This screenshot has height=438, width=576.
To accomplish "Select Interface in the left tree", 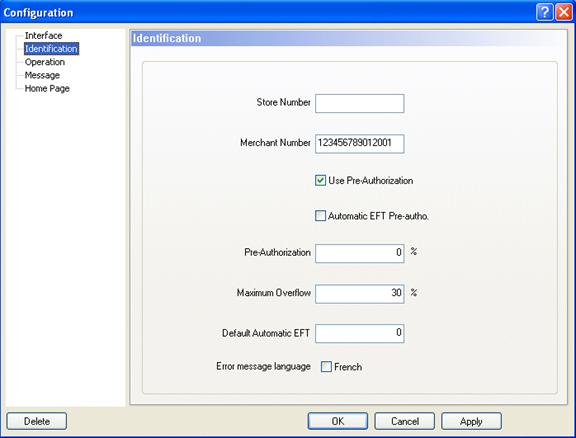I will pos(43,36).
